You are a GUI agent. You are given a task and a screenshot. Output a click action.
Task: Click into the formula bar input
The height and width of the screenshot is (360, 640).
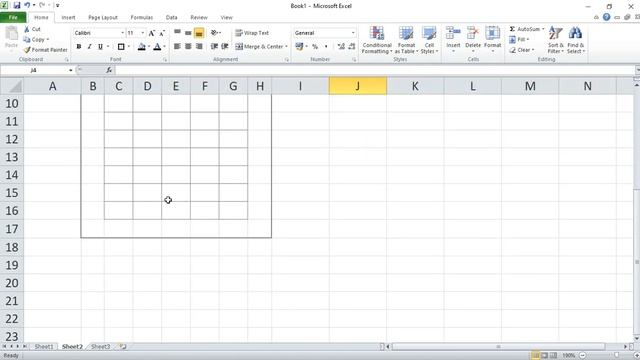tap(375, 70)
